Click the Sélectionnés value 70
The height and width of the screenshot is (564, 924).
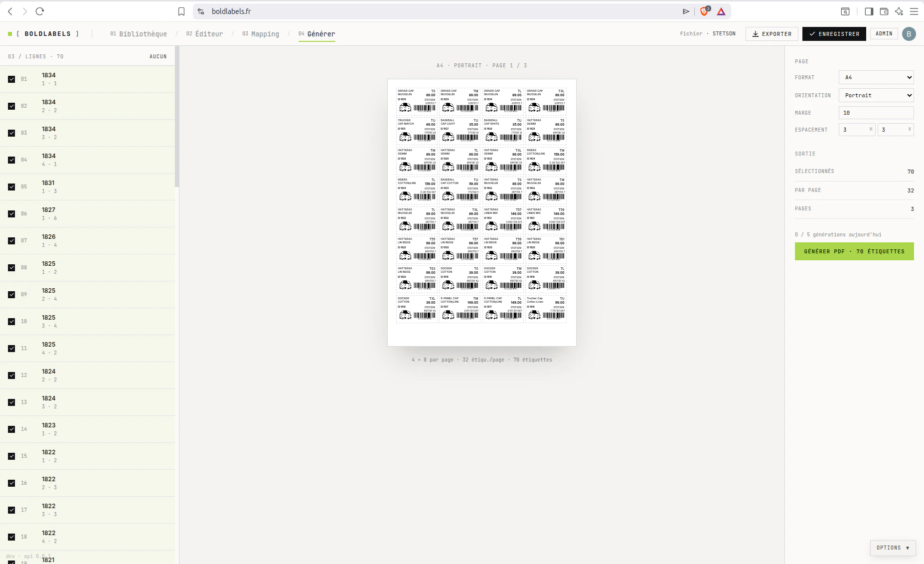(911, 172)
